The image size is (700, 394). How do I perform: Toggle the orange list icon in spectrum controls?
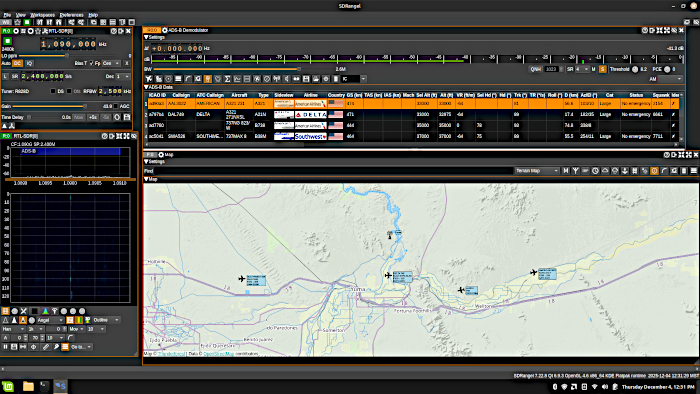pos(65,347)
